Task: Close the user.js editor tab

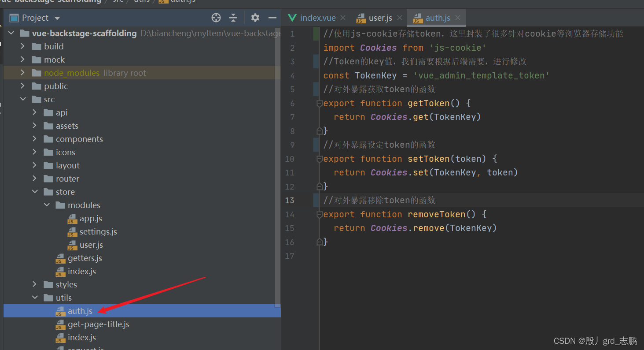Action: [400, 18]
